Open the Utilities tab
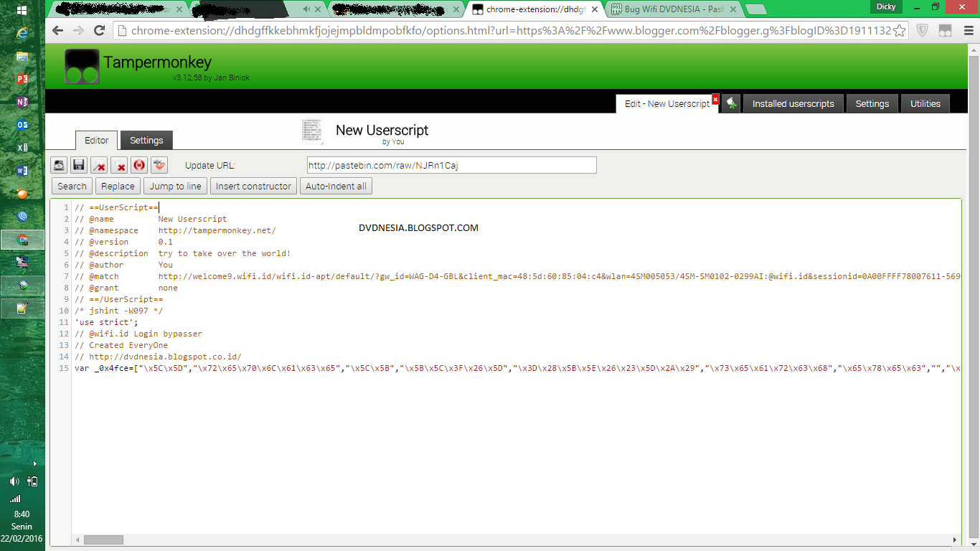 925,103
